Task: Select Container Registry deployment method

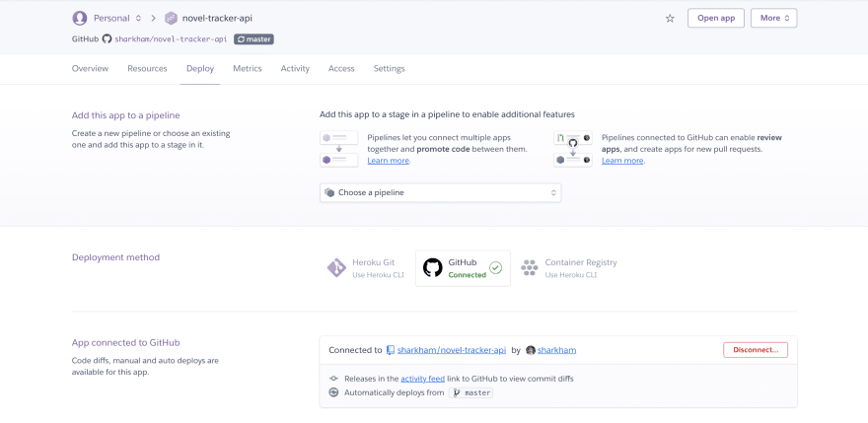Action: click(569, 268)
